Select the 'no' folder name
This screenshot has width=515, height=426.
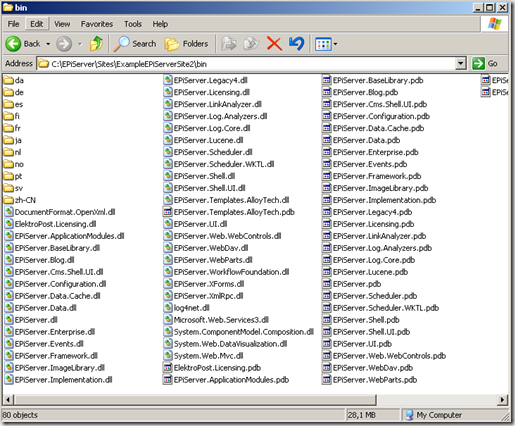pyautogui.click(x=19, y=164)
